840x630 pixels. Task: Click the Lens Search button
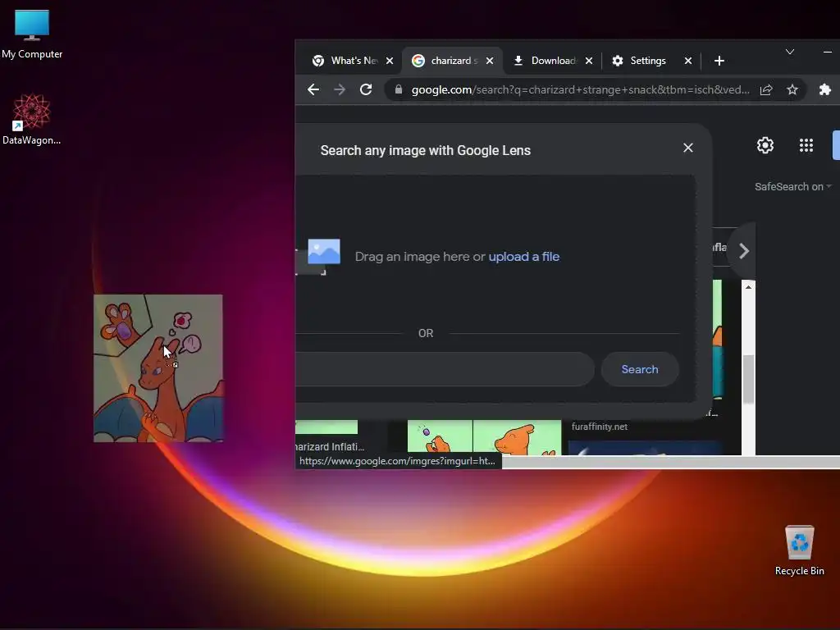640,369
